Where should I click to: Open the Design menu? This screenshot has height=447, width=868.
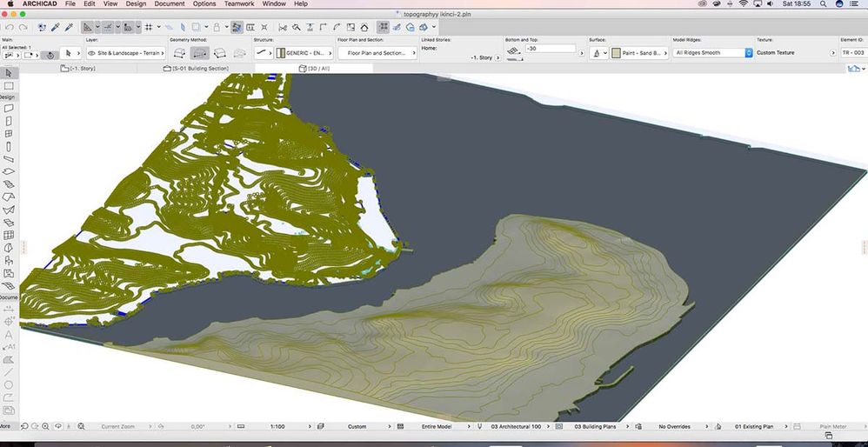coord(136,4)
